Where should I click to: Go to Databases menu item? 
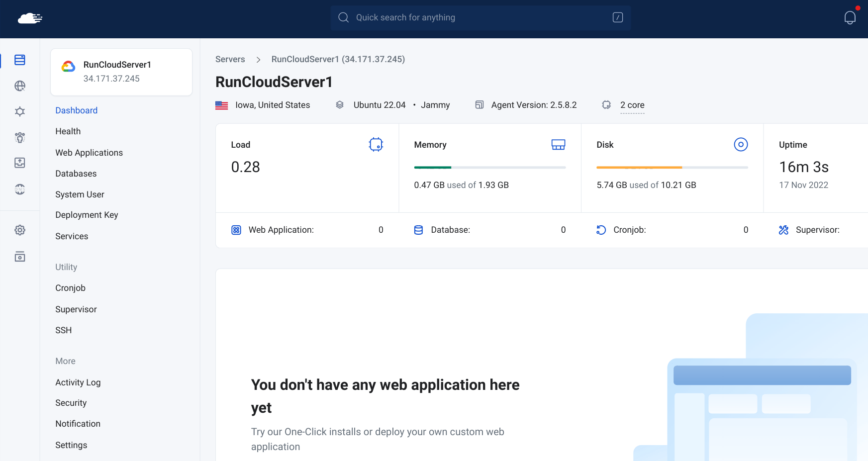pyautogui.click(x=76, y=174)
